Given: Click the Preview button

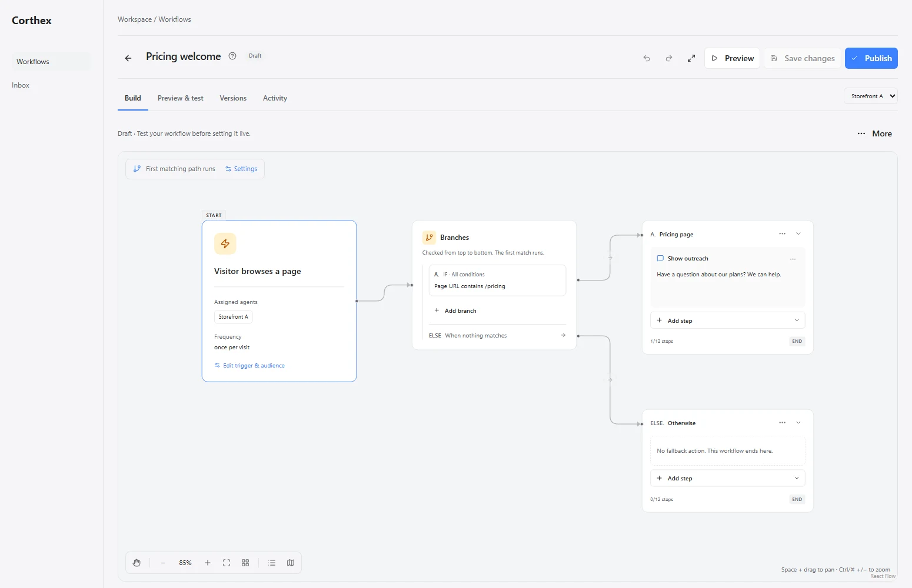Looking at the screenshot, I should tap(732, 58).
